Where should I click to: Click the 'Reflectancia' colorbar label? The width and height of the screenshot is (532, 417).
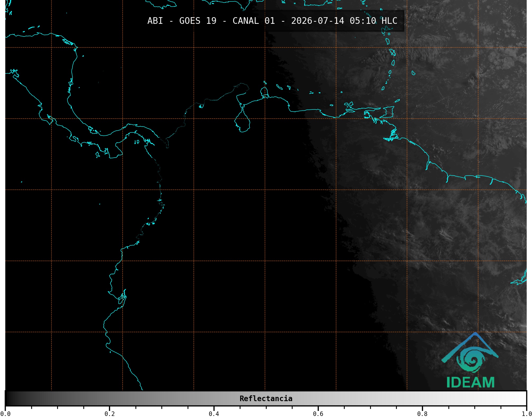point(266,398)
